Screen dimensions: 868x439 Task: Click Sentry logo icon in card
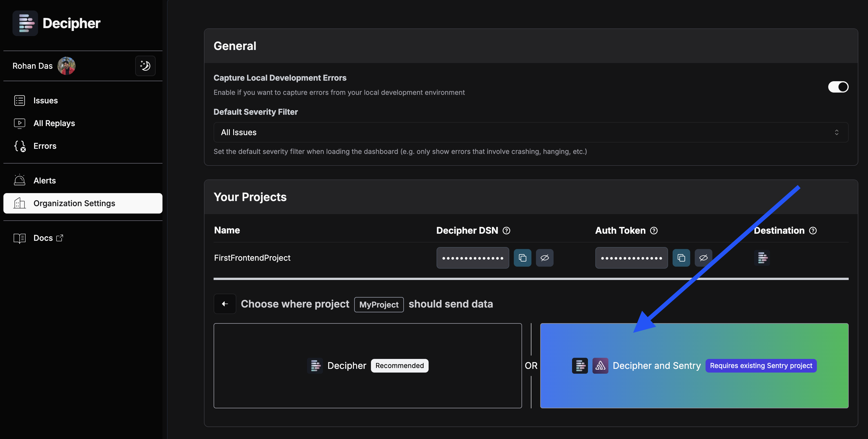coord(600,365)
